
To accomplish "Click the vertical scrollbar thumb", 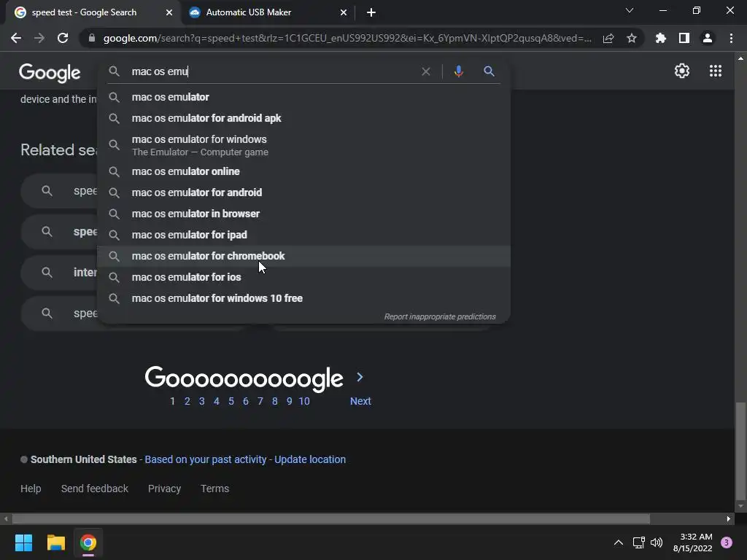I will 740,450.
